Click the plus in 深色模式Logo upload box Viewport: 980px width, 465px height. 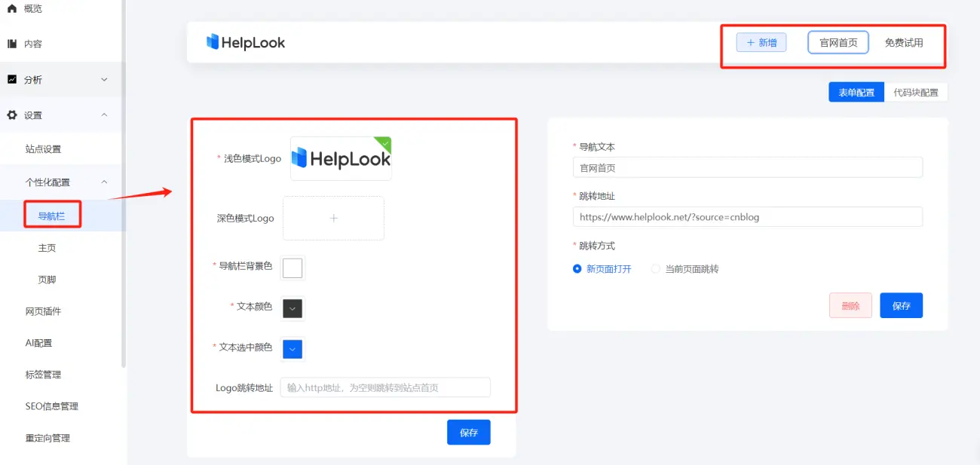coord(334,219)
